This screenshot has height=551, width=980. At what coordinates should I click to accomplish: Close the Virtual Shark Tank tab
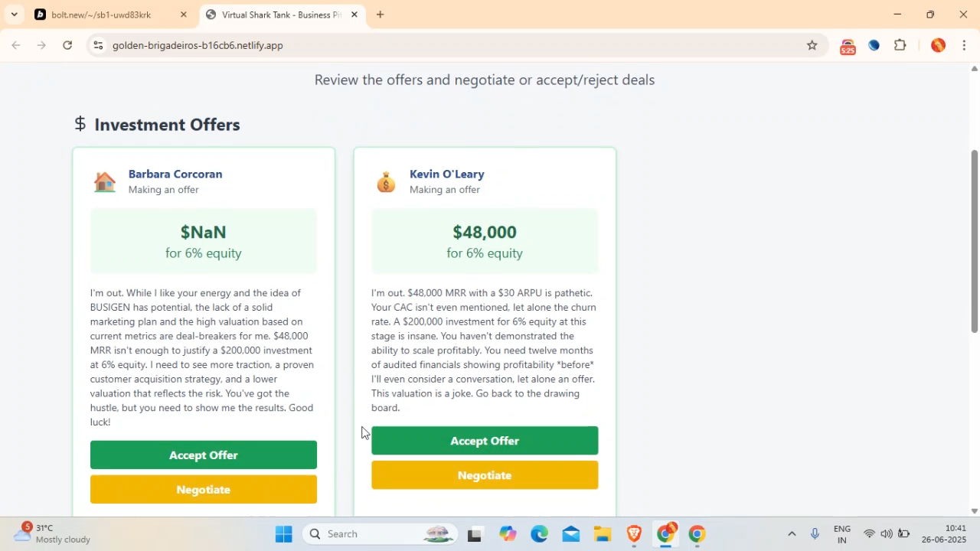(354, 15)
